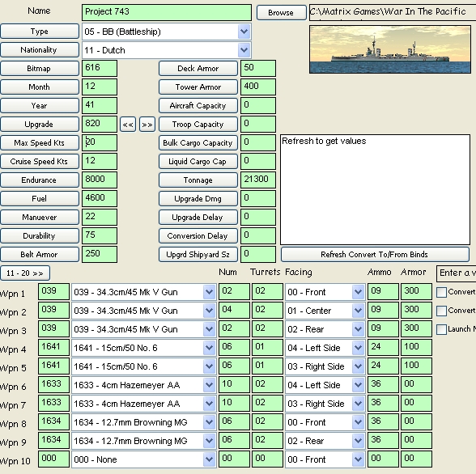Click the Max Speed field showing 20

point(100,143)
